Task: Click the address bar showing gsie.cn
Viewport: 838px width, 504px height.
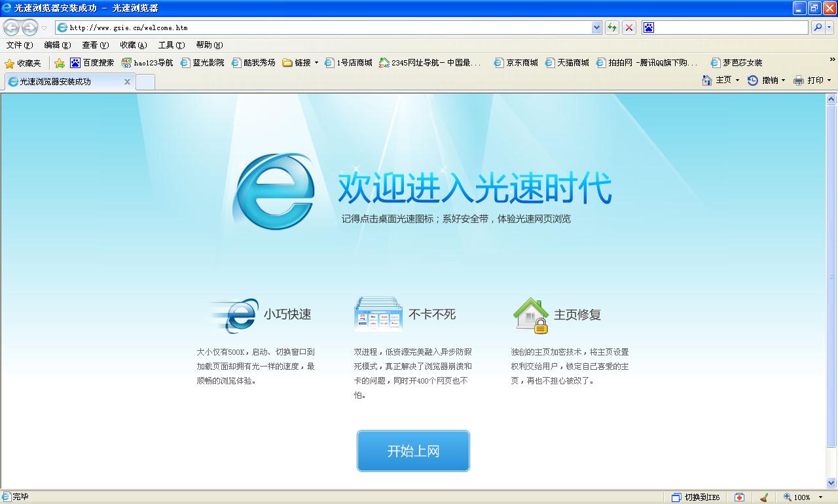Action: (x=323, y=27)
